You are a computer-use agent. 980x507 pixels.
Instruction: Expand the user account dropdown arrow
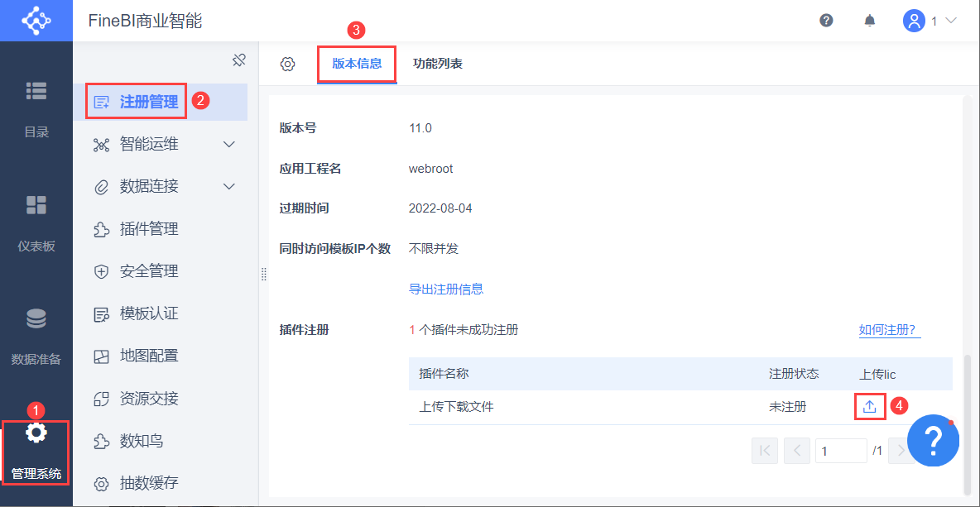coord(951,21)
